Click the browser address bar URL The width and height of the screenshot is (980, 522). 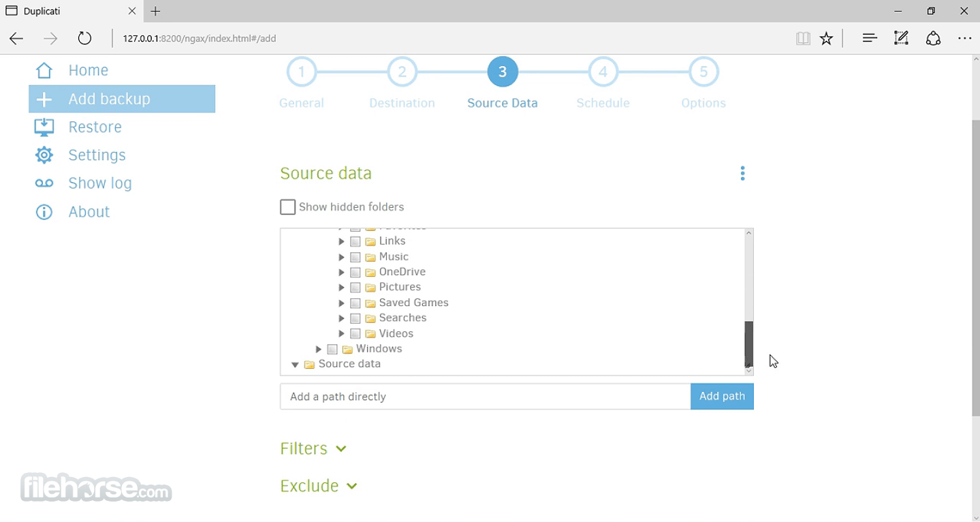pyautogui.click(x=200, y=39)
